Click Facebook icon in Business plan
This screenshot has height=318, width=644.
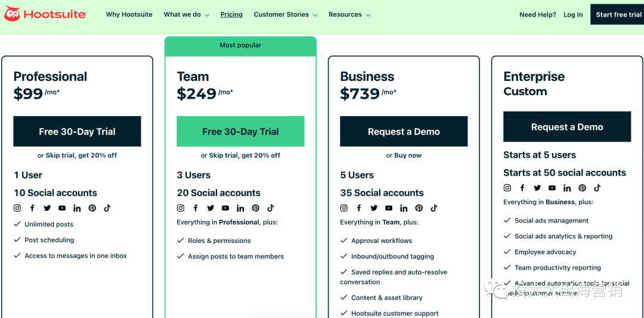359,208
